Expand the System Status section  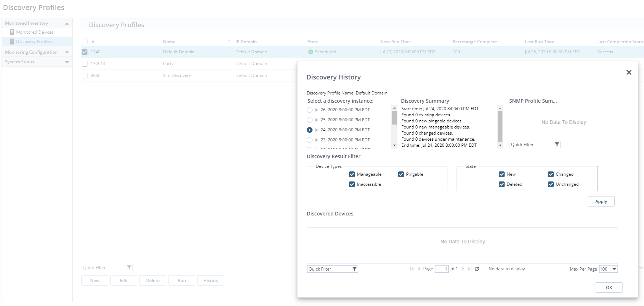(67, 62)
